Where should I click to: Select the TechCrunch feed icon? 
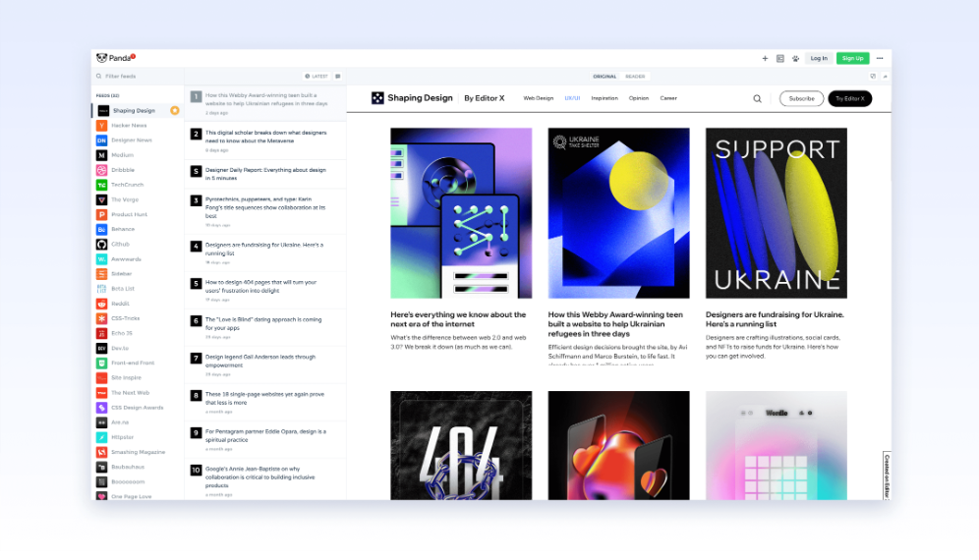pyautogui.click(x=102, y=185)
